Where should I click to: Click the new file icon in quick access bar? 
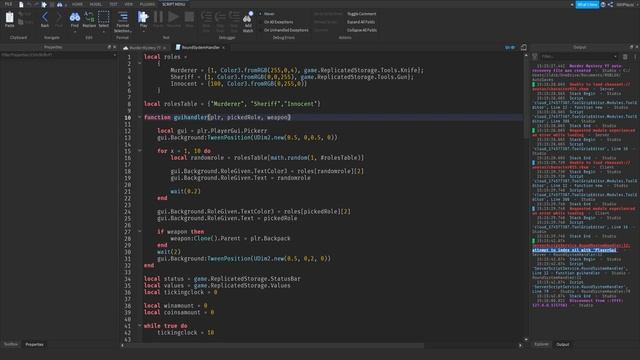point(21,4)
